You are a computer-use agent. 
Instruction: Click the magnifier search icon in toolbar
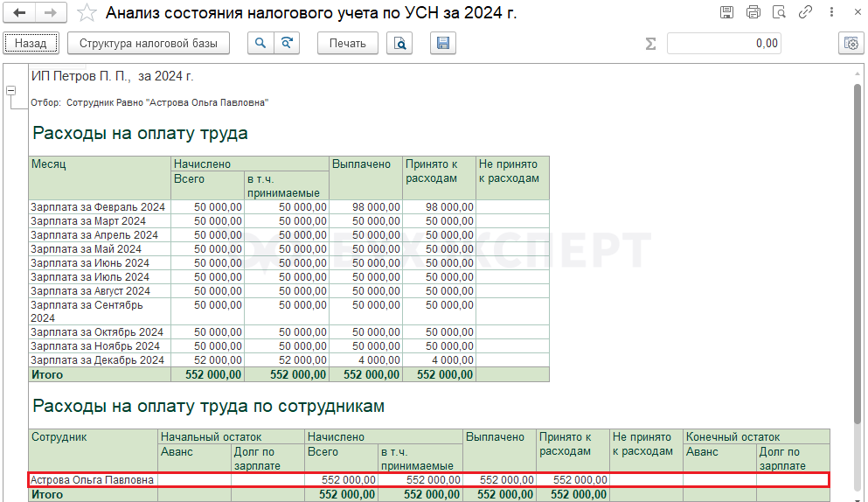coord(260,43)
